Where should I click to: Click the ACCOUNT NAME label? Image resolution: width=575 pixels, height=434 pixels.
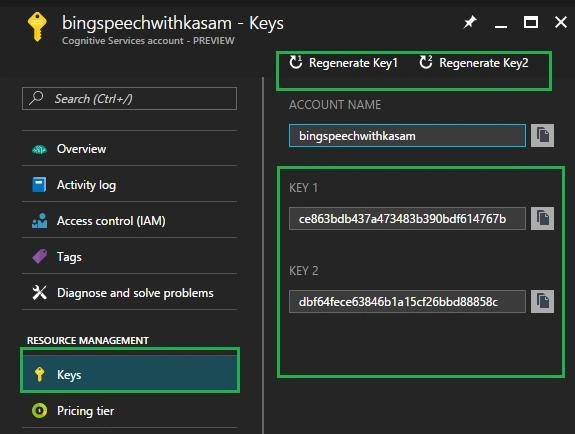tap(335, 105)
